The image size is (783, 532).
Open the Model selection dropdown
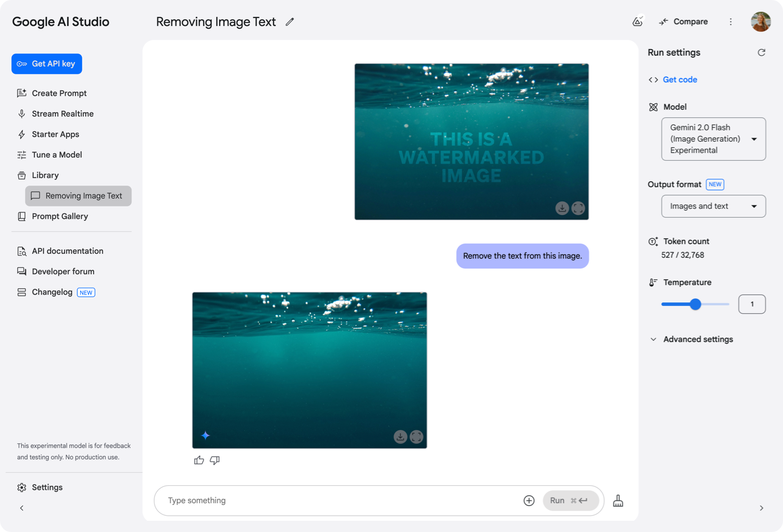[714, 139]
